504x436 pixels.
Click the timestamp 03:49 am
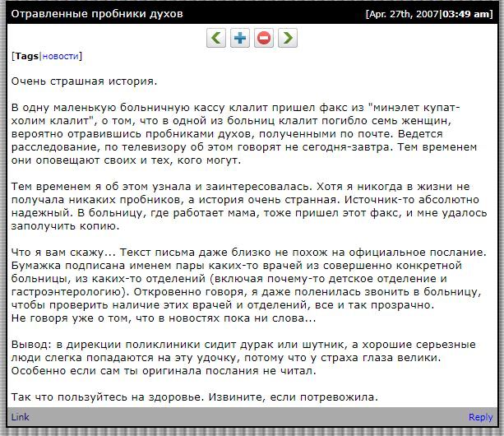(465, 14)
